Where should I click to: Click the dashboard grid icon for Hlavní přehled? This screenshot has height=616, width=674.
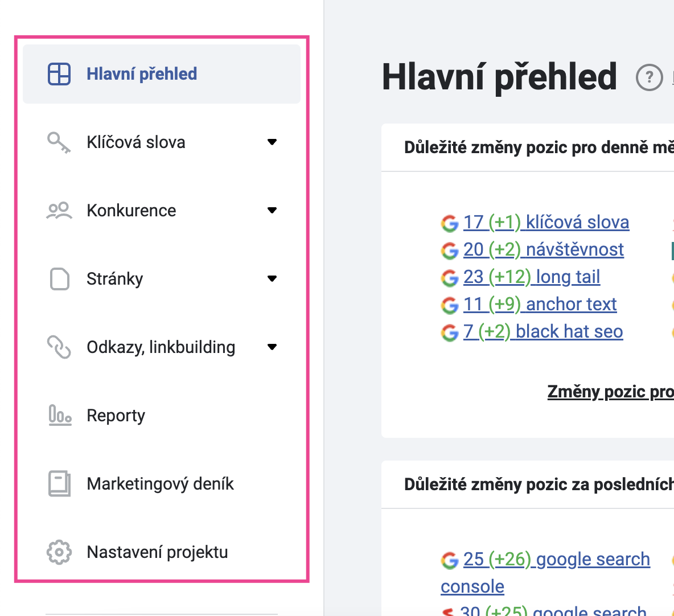pyautogui.click(x=59, y=74)
